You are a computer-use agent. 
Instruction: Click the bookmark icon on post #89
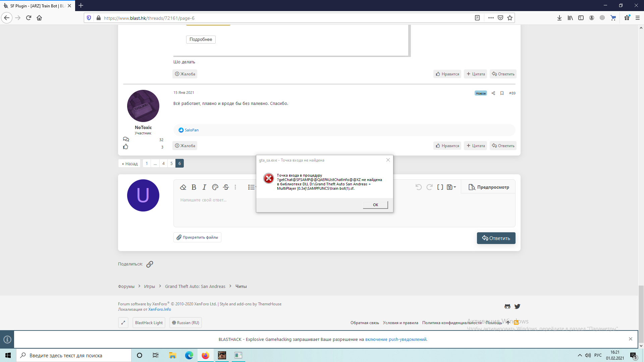tap(502, 93)
